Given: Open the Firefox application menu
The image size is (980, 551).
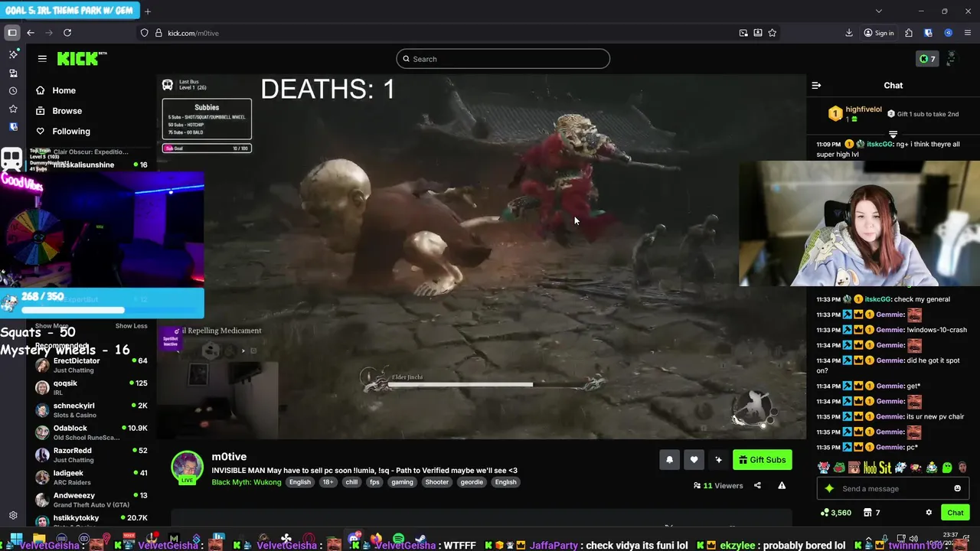Looking at the screenshot, I should click(968, 33).
